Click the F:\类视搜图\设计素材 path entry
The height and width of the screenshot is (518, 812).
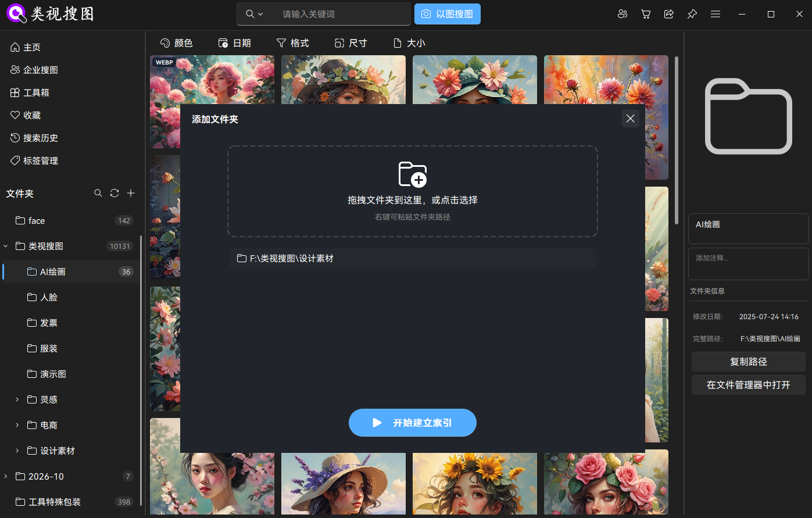coord(413,259)
